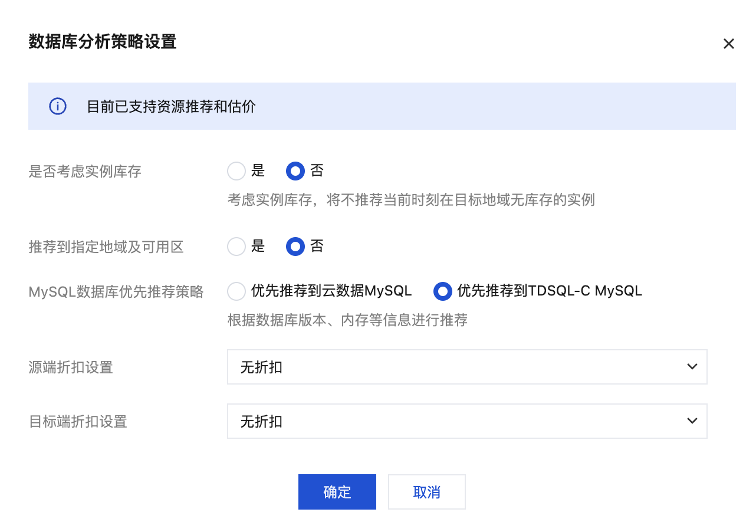Click the dialog title 数据库分析策略设置
This screenshot has height=532, width=756.
[103, 42]
